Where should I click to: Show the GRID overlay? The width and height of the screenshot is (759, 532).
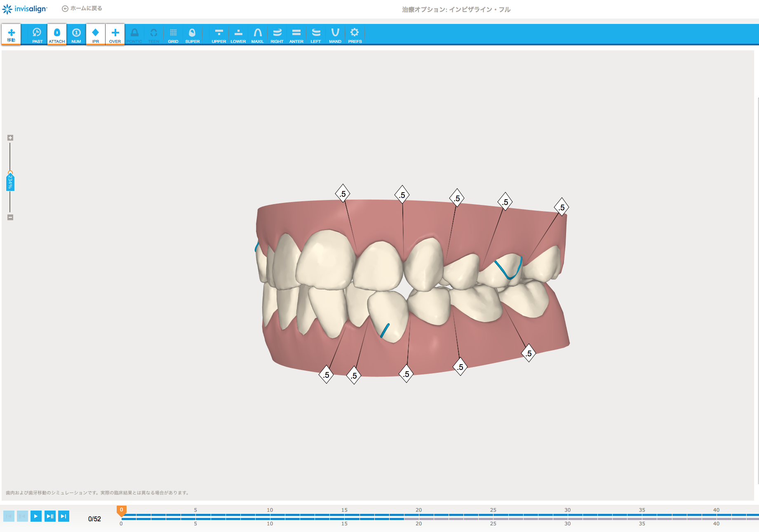173,34
